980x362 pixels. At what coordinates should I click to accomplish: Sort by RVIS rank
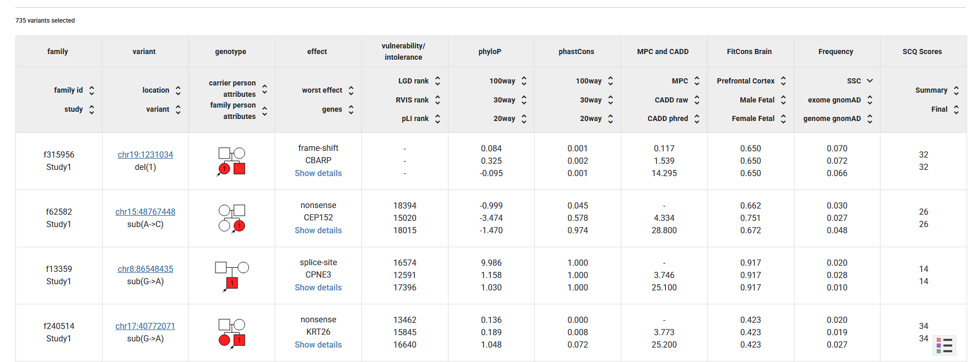tap(438, 100)
